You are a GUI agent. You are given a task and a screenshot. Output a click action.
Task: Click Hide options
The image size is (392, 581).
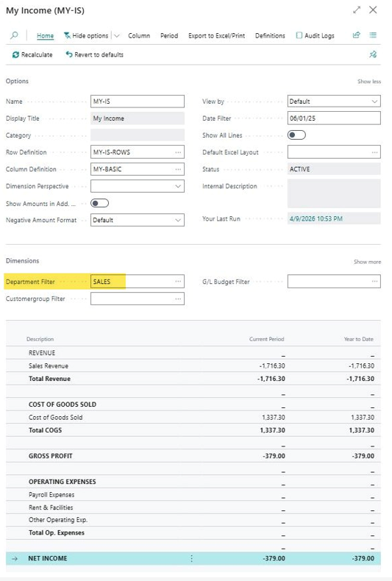point(86,35)
